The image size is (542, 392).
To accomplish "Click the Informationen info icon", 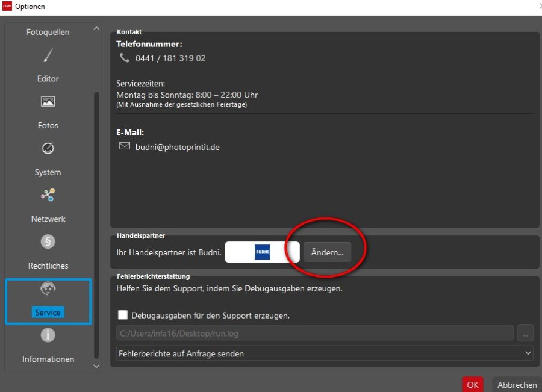I will point(48,335).
